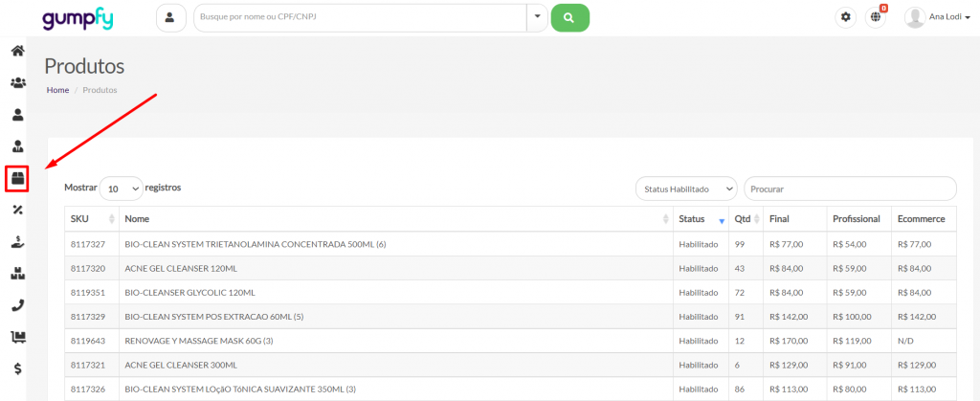Change the records-per-page dropdown showing 10

click(121, 189)
